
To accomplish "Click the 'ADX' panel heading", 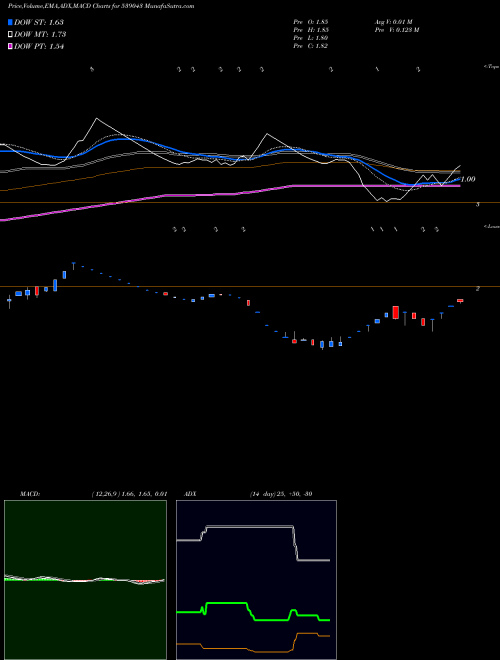I will tap(191, 494).
